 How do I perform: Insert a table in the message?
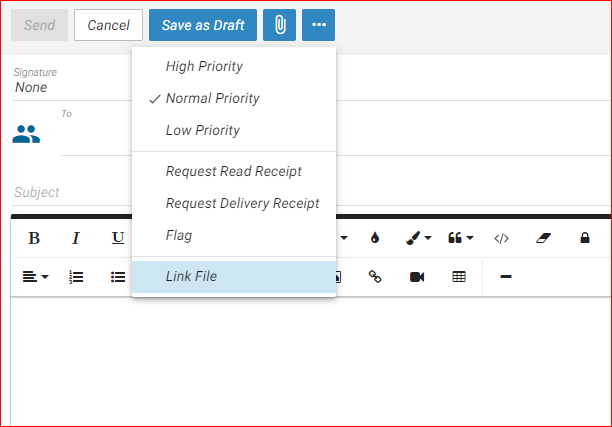click(x=459, y=277)
